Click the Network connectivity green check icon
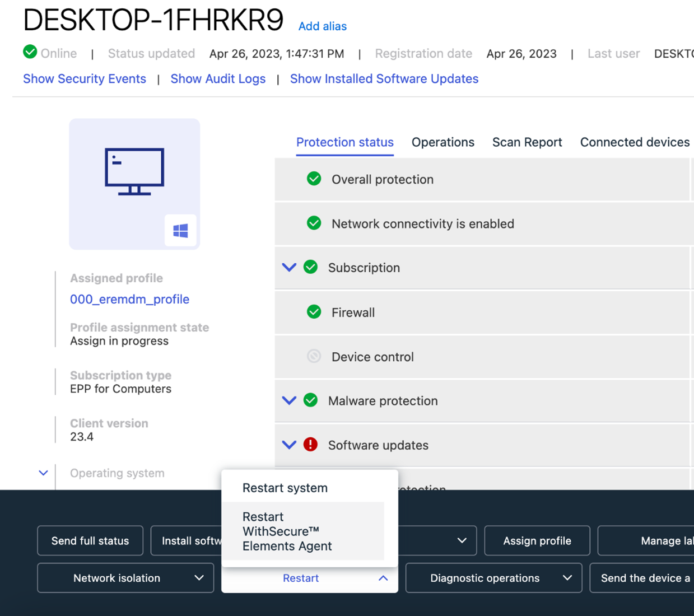694x616 pixels. pyautogui.click(x=314, y=223)
